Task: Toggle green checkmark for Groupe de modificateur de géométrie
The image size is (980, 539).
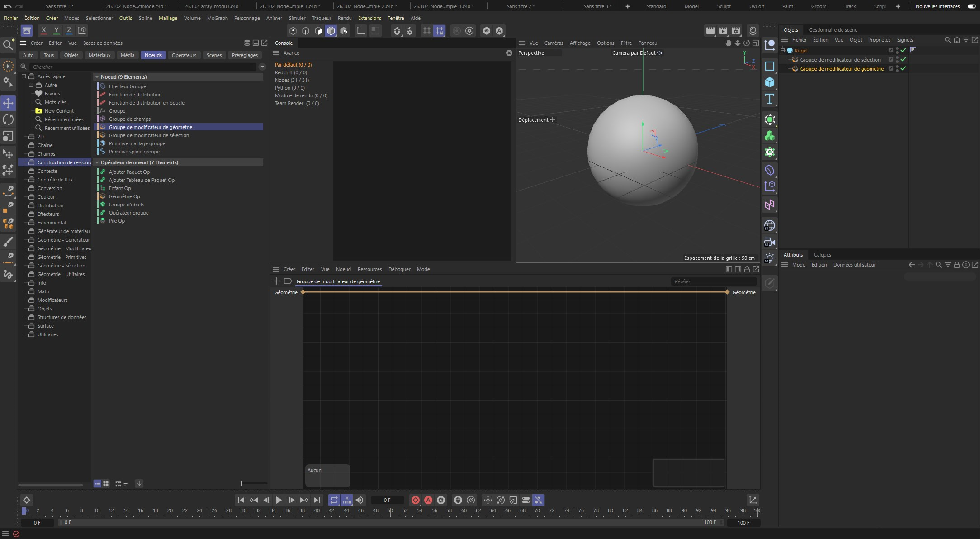Action: tap(903, 69)
